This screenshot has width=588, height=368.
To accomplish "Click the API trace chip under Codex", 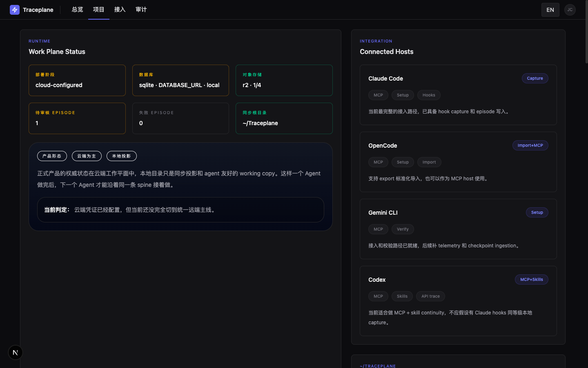I will (430, 296).
